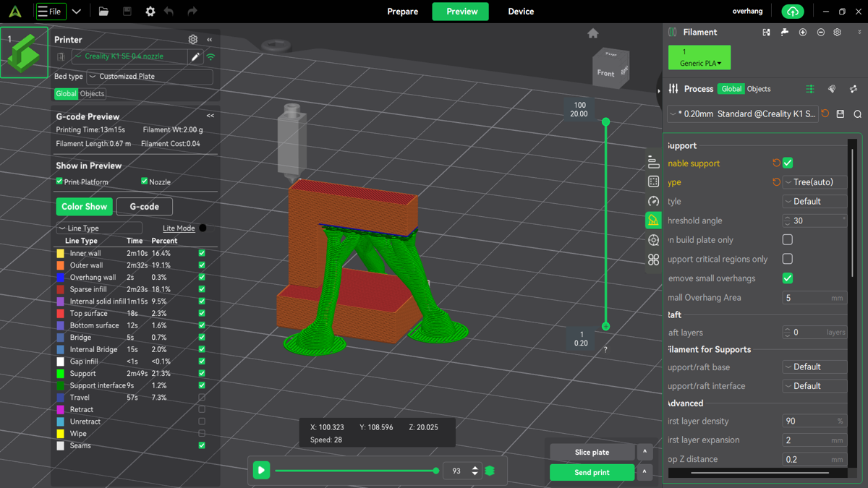Image resolution: width=868 pixels, height=488 pixels.
Task: Open Support/raft base filament dropdown
Action: coord(814,367)
